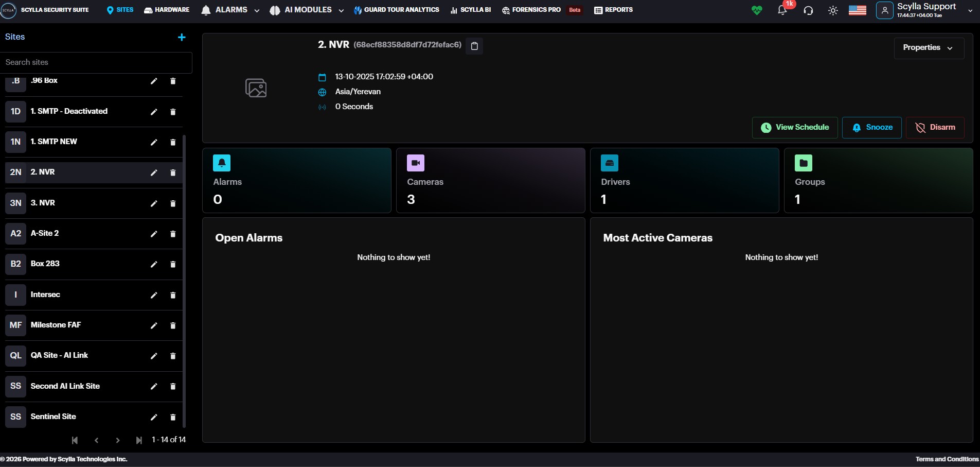Click the site image placeholder thumbnail
This screenshot has height=467, width=980.
coord(256,88)
